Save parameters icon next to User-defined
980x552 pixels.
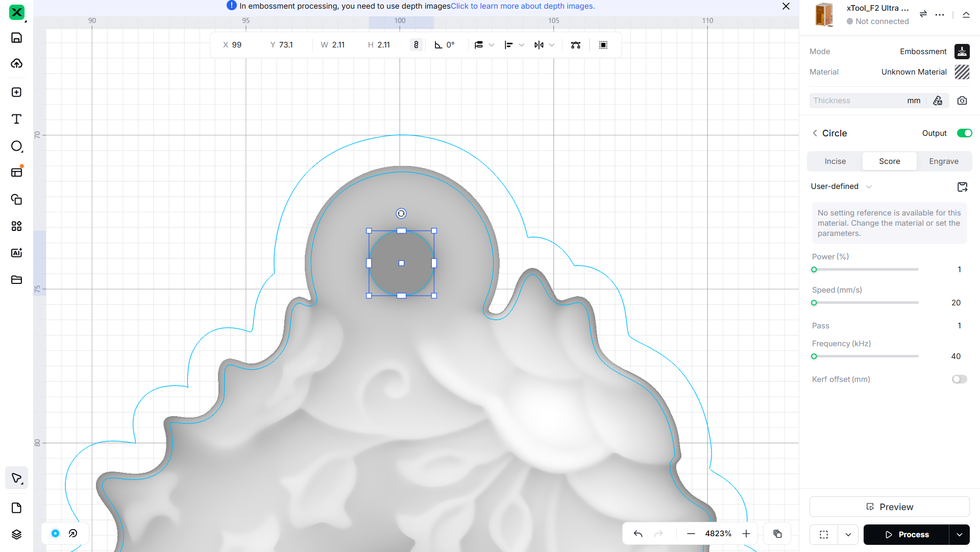click(x=962, y=187)
